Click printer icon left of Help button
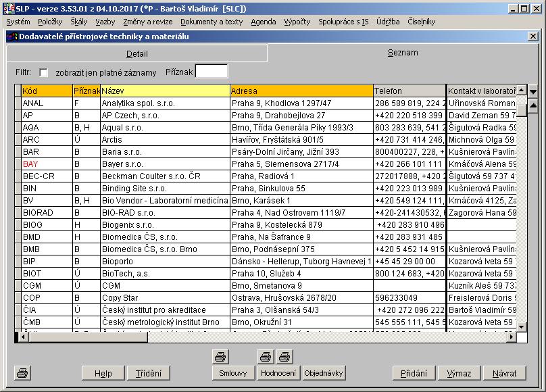This screenshot has width=546, height=392. click(x=22, y=373)
